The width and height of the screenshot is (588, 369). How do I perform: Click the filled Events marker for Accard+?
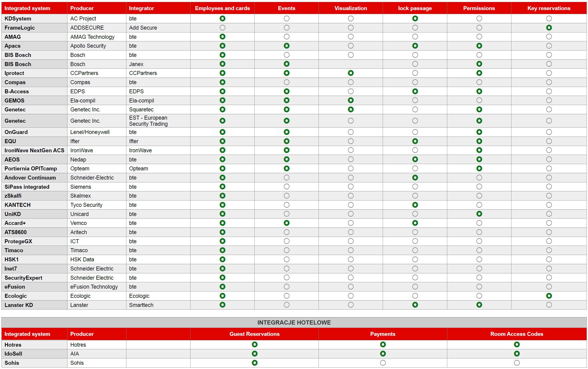[287, 223]
